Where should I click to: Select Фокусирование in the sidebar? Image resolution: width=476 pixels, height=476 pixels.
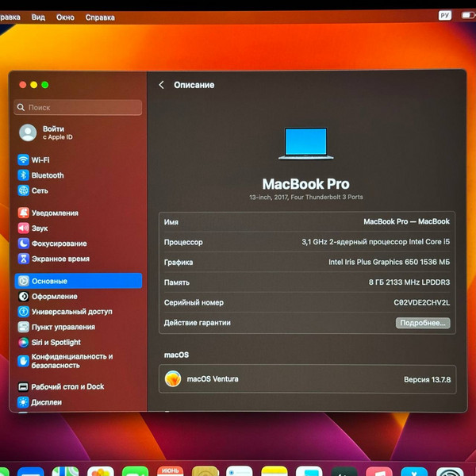tap(52, 244)
